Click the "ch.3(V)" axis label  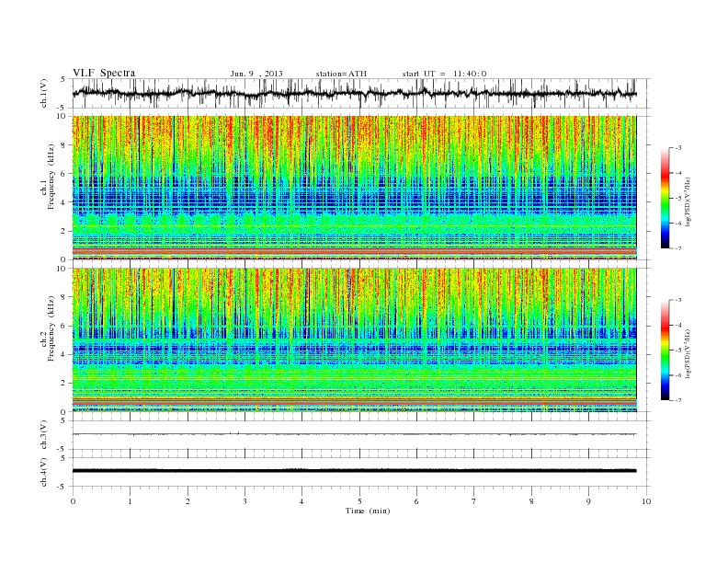(44, 435)
